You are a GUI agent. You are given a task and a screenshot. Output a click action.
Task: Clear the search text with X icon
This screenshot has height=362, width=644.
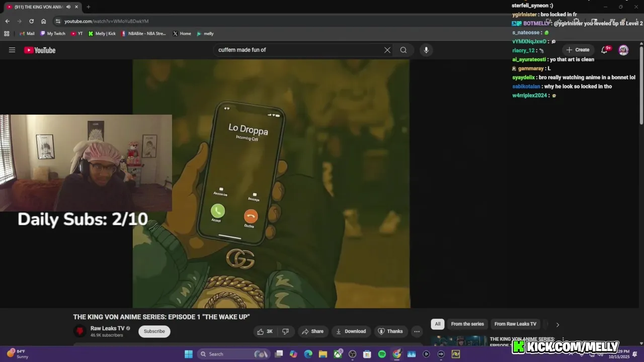387,50
